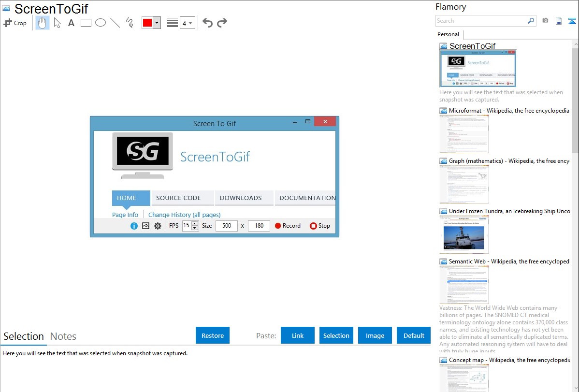Screen dimensions: 579x392
Task: Select the freehand scribble tool
Action: pos(130,23)
